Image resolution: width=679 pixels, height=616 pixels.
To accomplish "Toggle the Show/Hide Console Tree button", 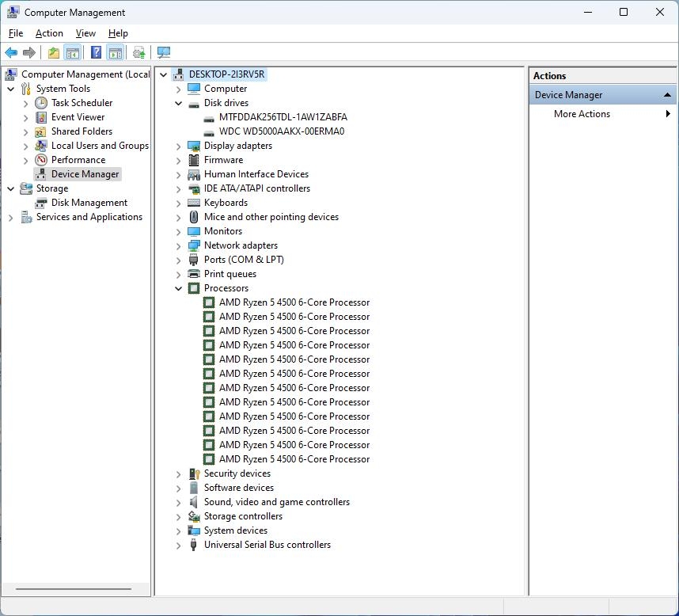I will click(x=73, y=53).
